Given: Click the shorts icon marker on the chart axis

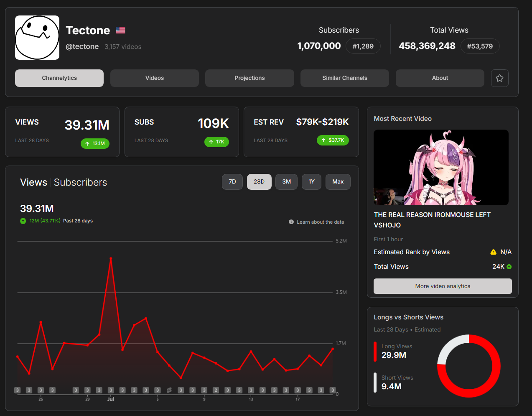Looking at the screenshot, I should pos(169,390).
